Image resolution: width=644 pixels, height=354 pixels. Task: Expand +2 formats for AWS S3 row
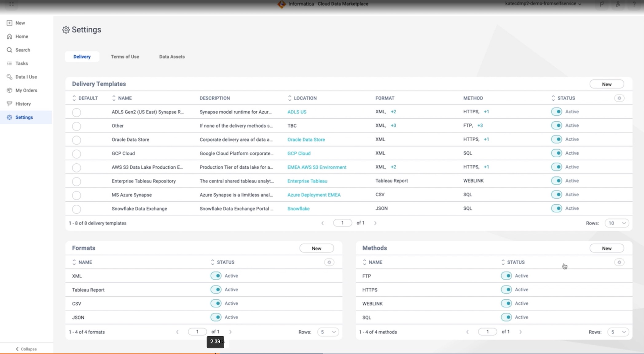(x=393, y=167)
